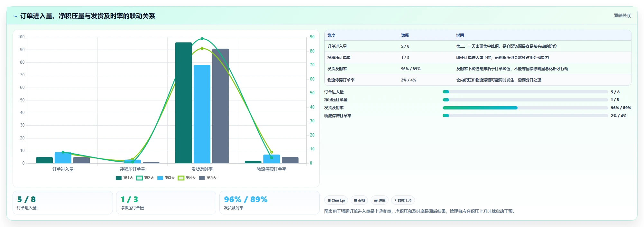Click the 双轴关联 label in header

tap(622, 15)
